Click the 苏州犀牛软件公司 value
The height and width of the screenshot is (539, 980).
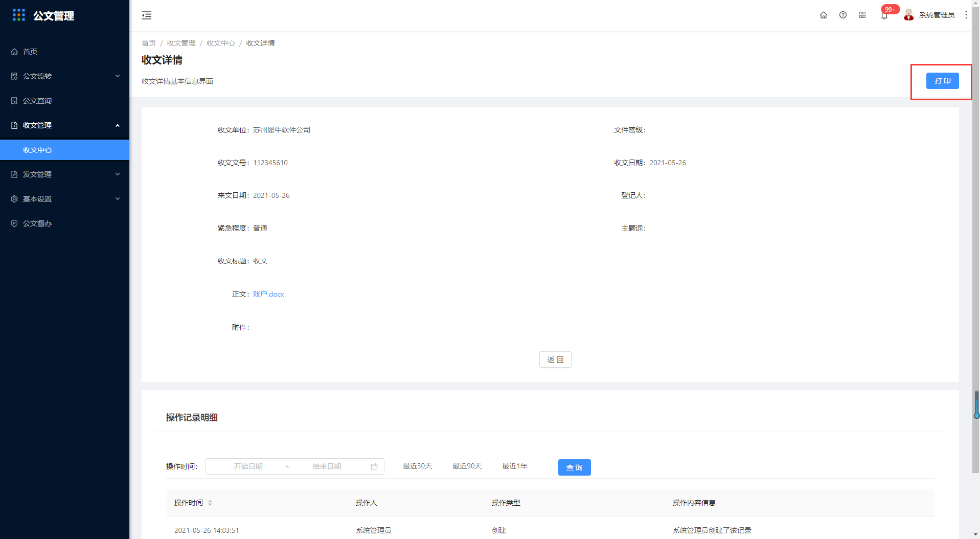[x=282, y=130]
